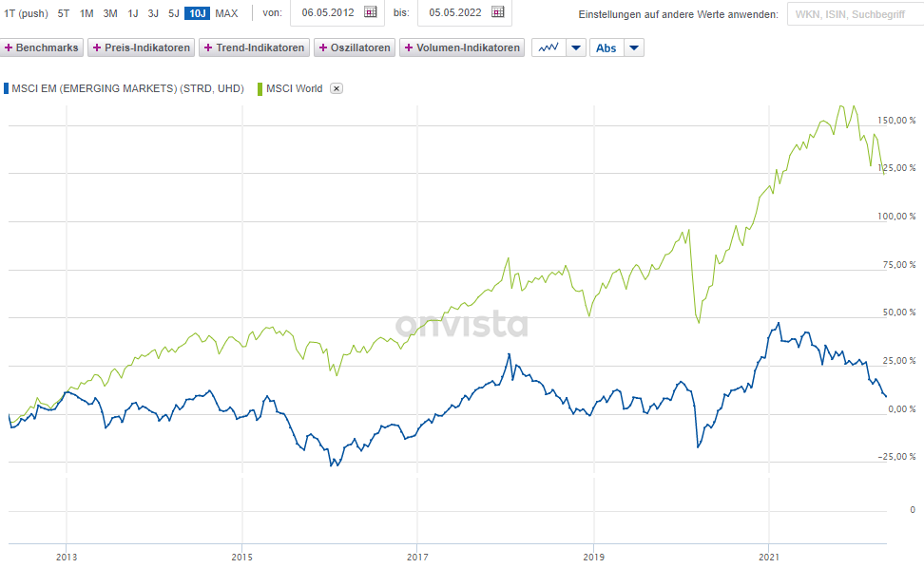Select the 1T (push) time range
This screenshot has width=924, height=568.
(x=26, y=13)
